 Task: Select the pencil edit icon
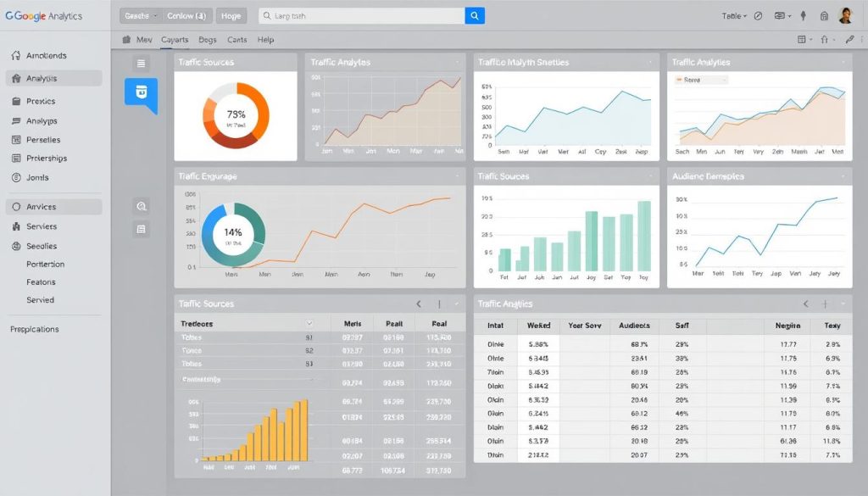(x=849, y=39)
